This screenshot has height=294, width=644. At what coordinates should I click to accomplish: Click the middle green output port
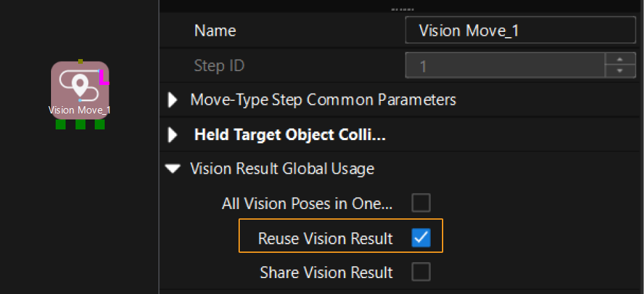(x=80, y=124)
